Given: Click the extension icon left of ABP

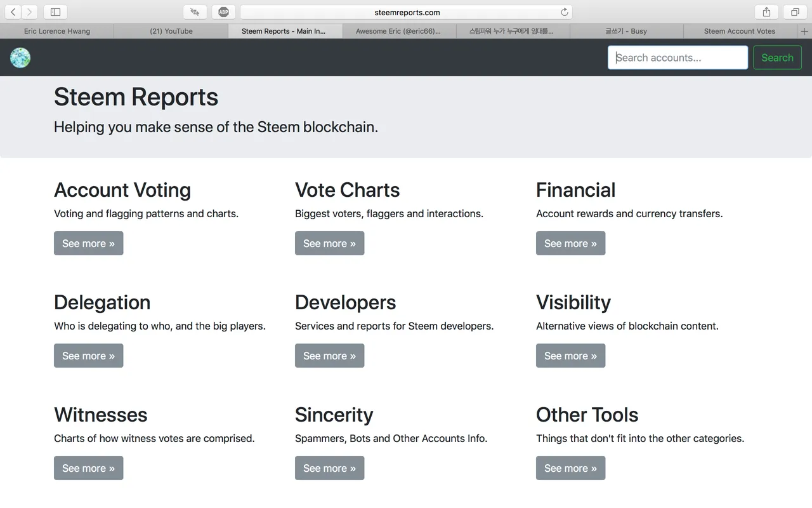Looking at the screenshot, I should click(x=195, y=12).
